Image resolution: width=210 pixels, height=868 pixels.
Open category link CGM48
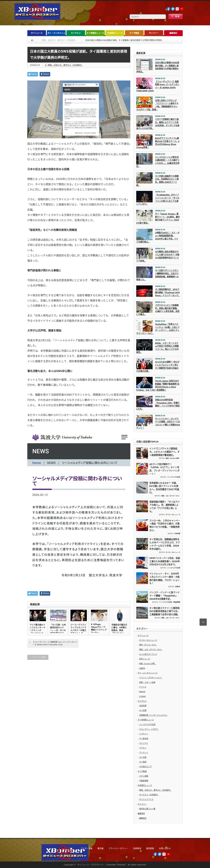(142, 697)
